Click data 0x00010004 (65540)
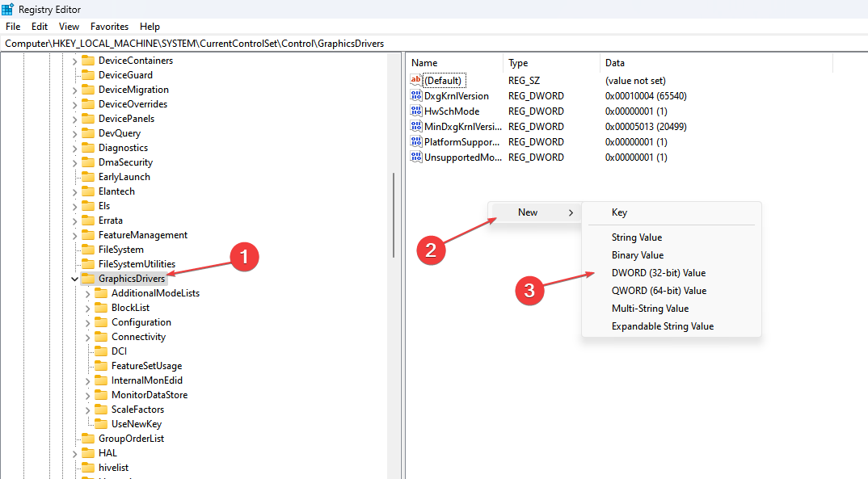The image size is (868, 479). tap(646, 95)
